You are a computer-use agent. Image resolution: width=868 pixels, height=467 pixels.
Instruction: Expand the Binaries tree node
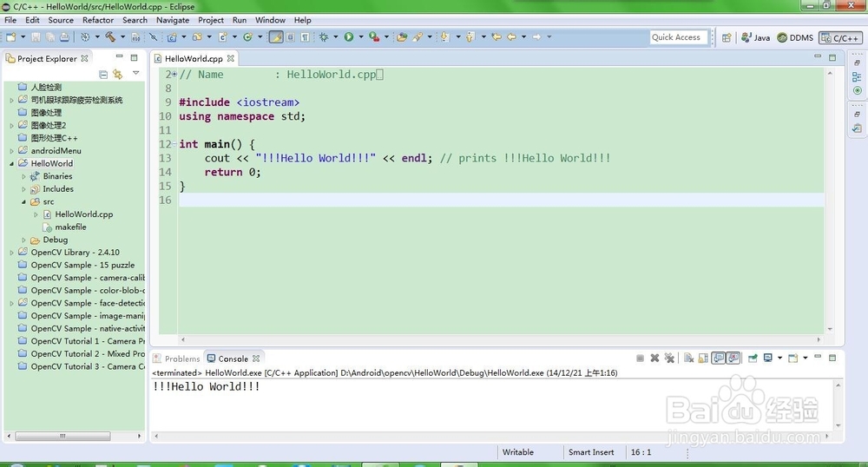tap(23, 176)
